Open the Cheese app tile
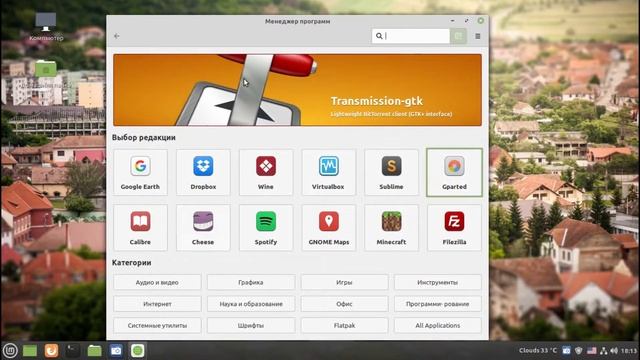 pyautogui.click(x=203, y=227)
